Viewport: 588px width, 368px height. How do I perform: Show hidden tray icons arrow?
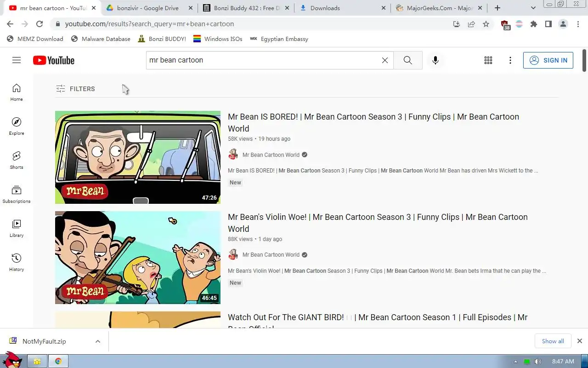coord(515,362)
